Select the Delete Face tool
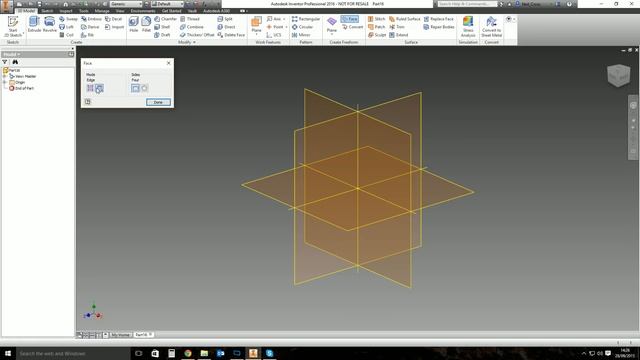This screenshot has width=640, height=360. click(231, 35)
